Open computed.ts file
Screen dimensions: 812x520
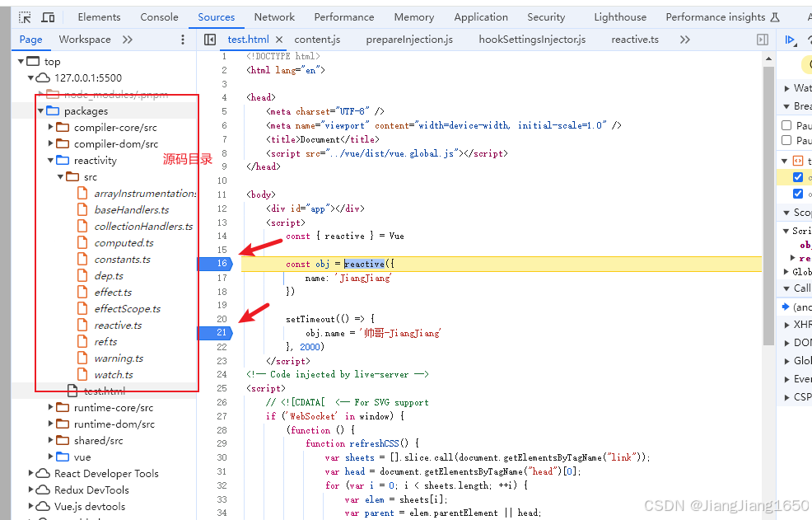point(124,243)
